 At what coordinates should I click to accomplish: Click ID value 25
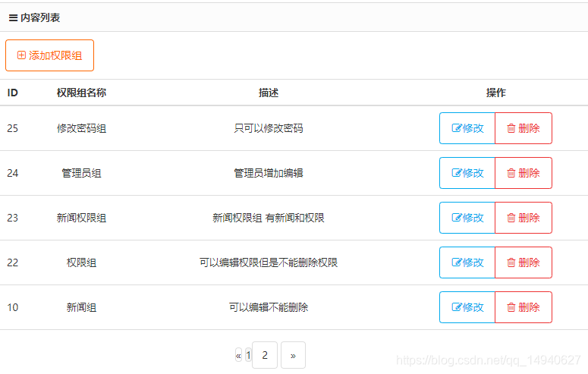[13, 128]
